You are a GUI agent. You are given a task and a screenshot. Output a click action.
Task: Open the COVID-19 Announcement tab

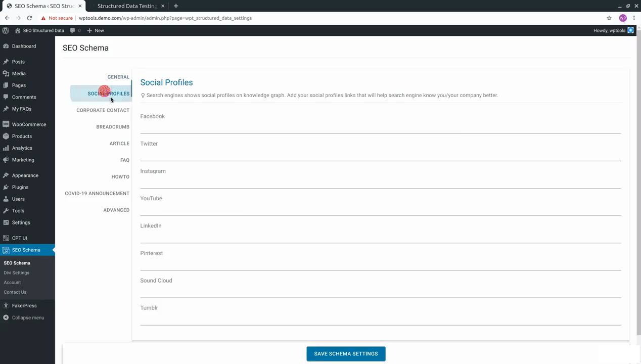tap(97, 193)
